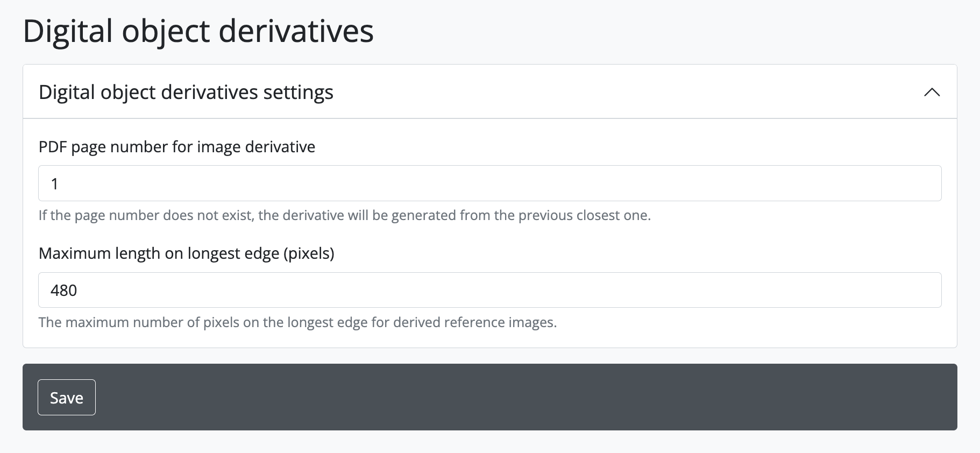Collapse the settings panel with the chevron arrow

(x=932, y=92)
